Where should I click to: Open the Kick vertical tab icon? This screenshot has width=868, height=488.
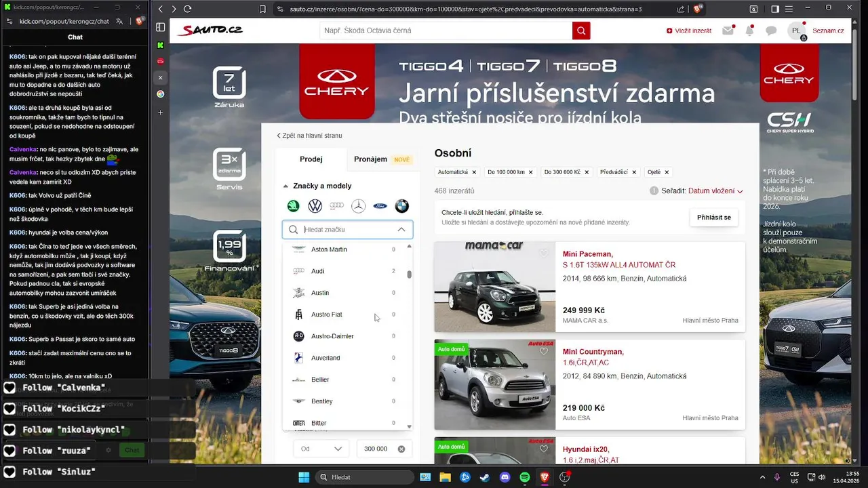[x=161, y=45]
